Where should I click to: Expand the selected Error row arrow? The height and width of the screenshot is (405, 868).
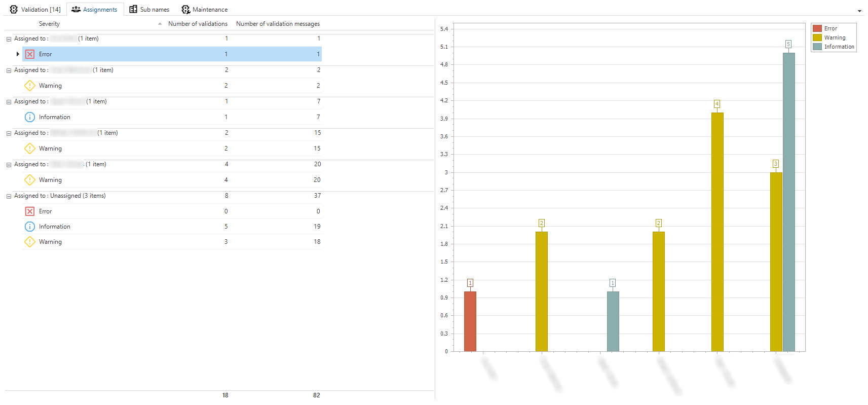[18, 54]
